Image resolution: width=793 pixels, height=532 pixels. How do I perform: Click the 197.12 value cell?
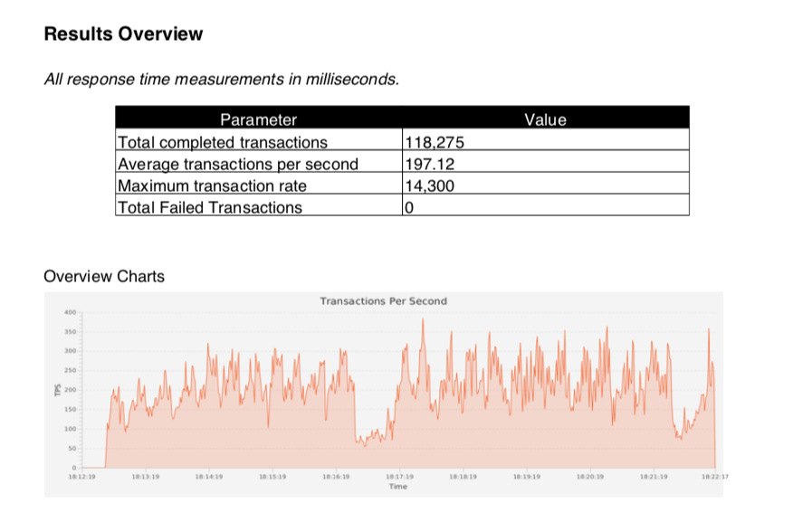click(426, 164)
